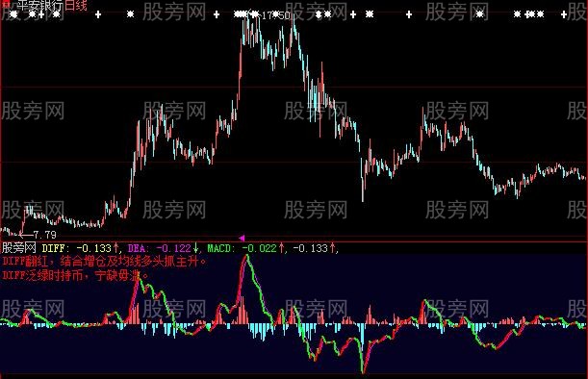Click the magenta triangle time-axis marker

(242, 238)
